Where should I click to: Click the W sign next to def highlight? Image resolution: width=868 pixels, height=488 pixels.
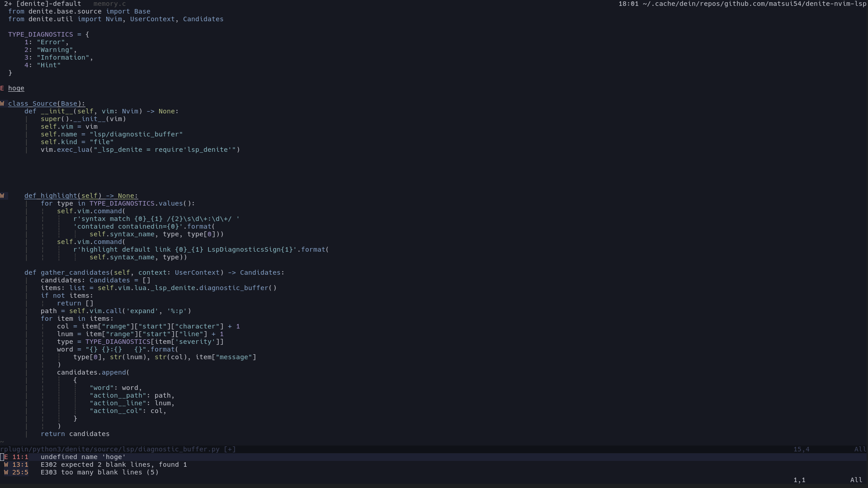3,196
